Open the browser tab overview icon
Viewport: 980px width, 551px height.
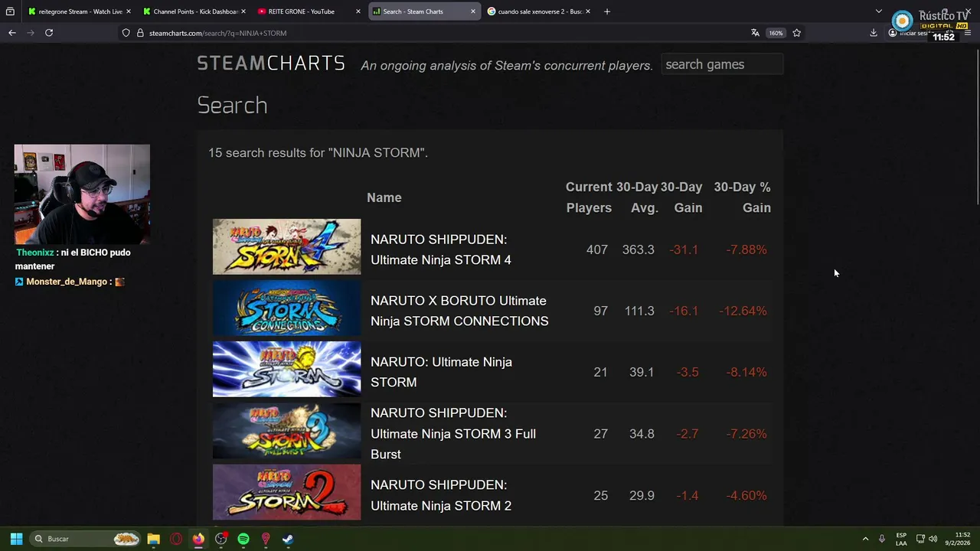(x=10, y=11)
